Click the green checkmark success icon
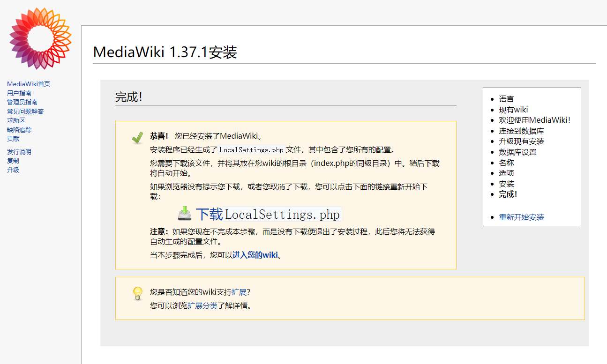Image resolution: width=607 pixels, height=364 pixels. pyautogui.click(x=137, y=137)
